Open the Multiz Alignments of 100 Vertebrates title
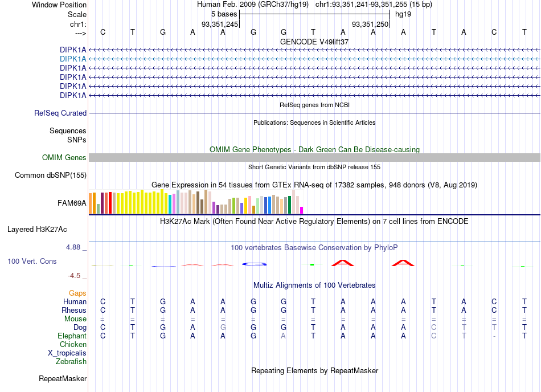 (314, 285)
